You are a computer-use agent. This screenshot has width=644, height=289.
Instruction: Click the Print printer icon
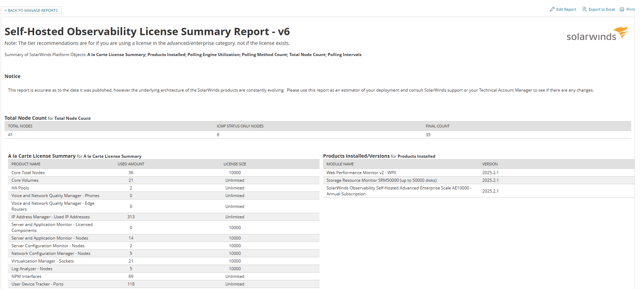click(x=622, y=9)
